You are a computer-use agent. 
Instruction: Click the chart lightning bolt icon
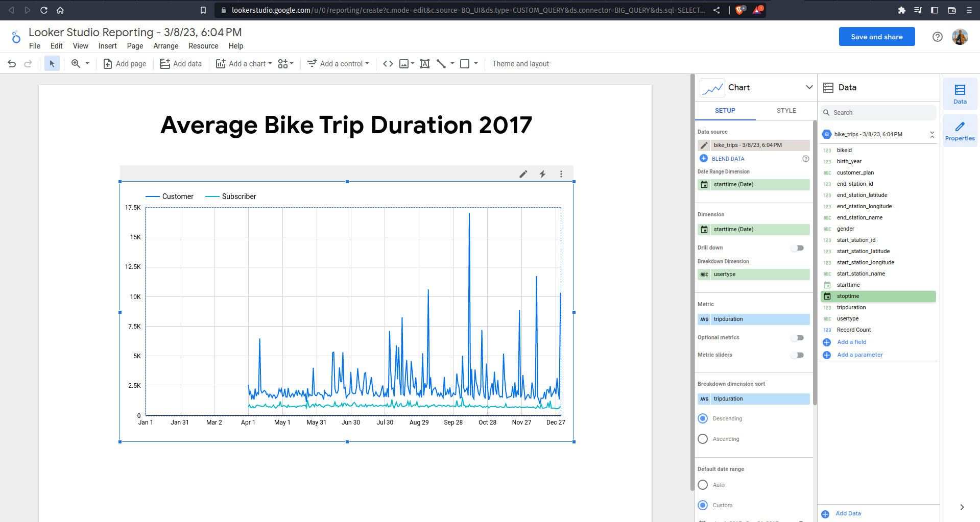pos(542,174)
